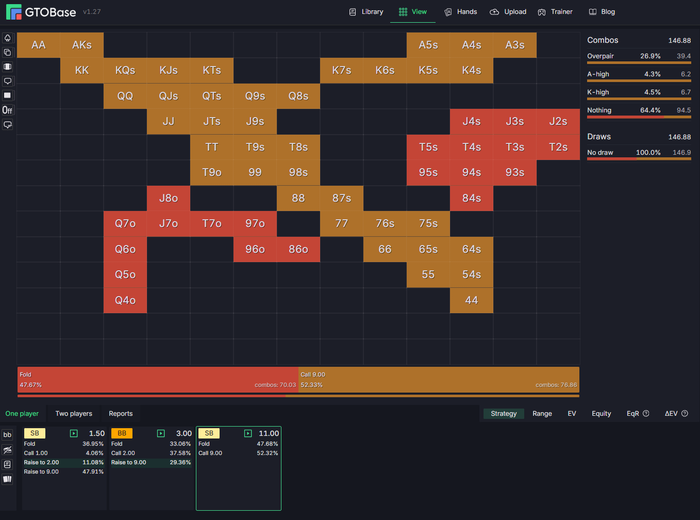Select the Equity display button
700x520 pixels.
pos(601,414)
